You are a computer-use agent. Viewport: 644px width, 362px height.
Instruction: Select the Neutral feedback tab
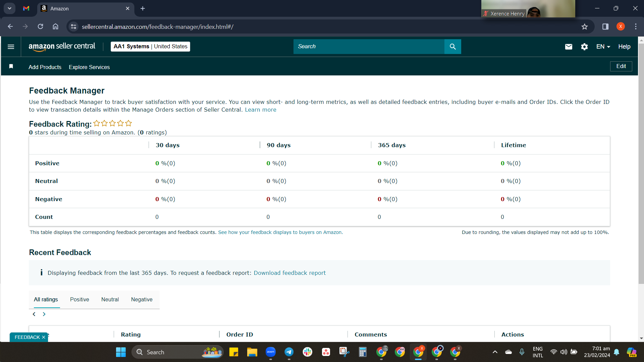tap(110, 299)
